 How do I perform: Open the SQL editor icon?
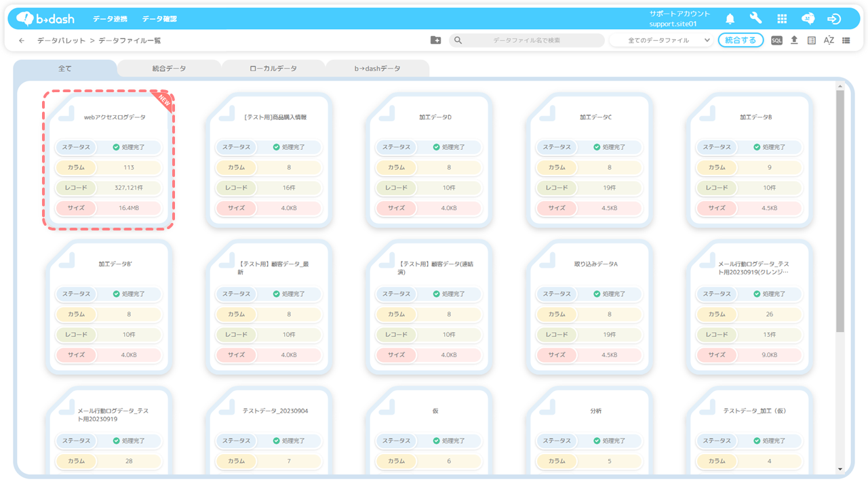coord(776,41)
